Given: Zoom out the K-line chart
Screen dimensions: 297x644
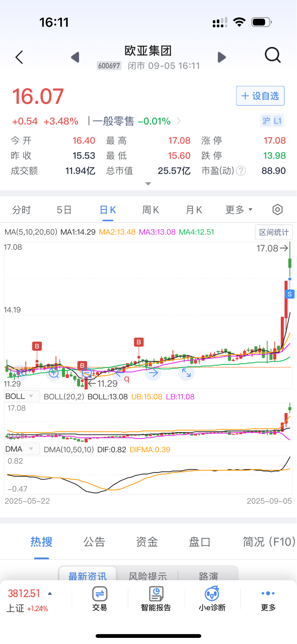Looking at the screenshot, I should pyautogui.click(x=87, y=373).
